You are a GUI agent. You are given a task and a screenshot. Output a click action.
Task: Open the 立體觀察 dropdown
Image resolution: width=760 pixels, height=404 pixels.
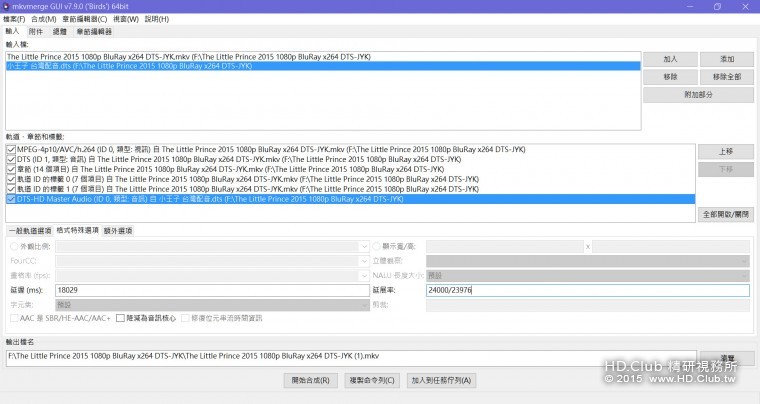(587, 261)
